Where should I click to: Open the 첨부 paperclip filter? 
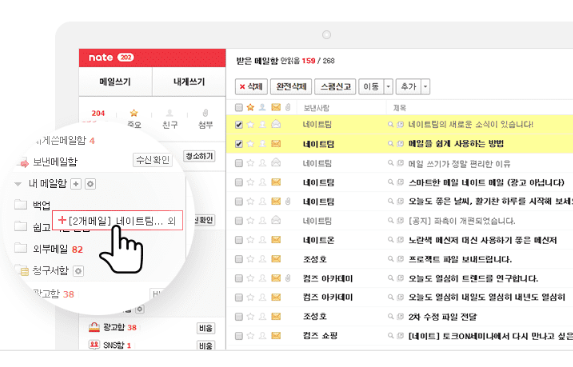click(205, 118)
